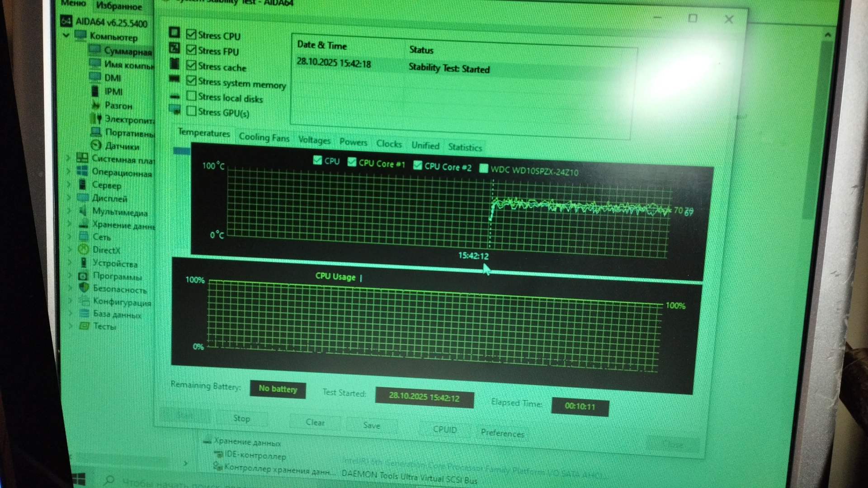Click the Preferences button
The height and width of the screenshot is (488, 868).
click(502, 433)
